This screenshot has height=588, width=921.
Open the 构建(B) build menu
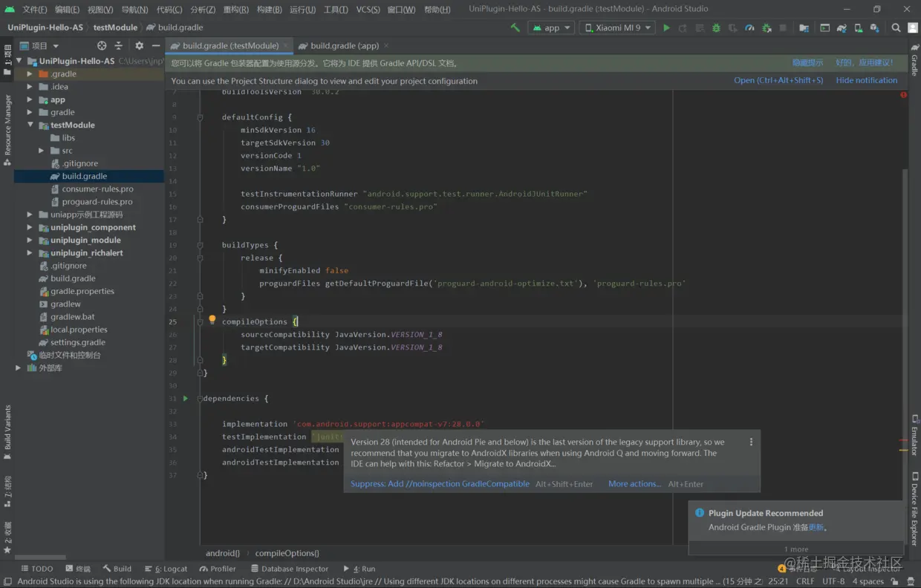click(269, 10)
